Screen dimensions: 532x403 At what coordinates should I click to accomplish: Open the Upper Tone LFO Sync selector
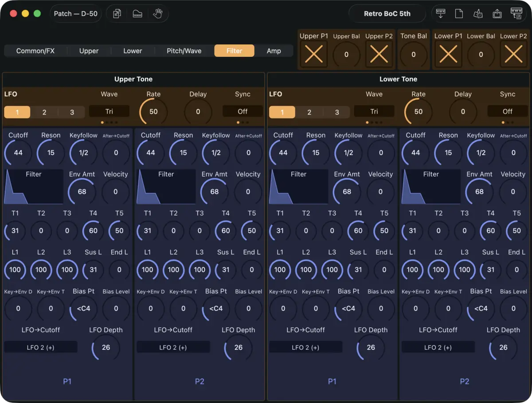click(x=243, y=111)
